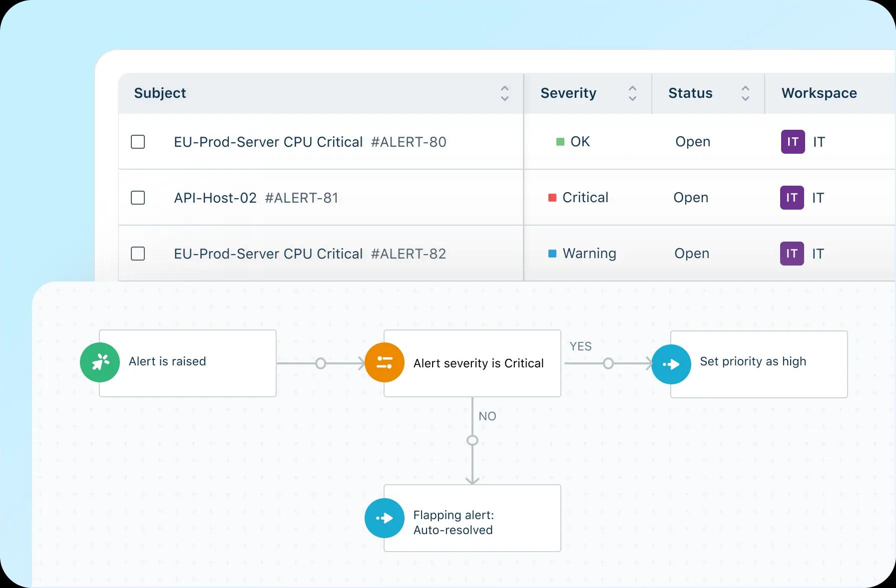
Task: Click the Status column header label
Action: pos(690,93)
